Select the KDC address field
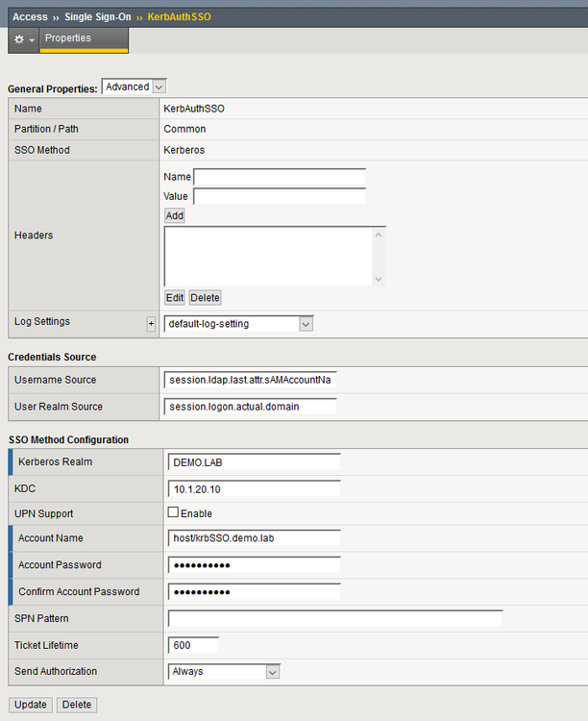 (254, 488)
